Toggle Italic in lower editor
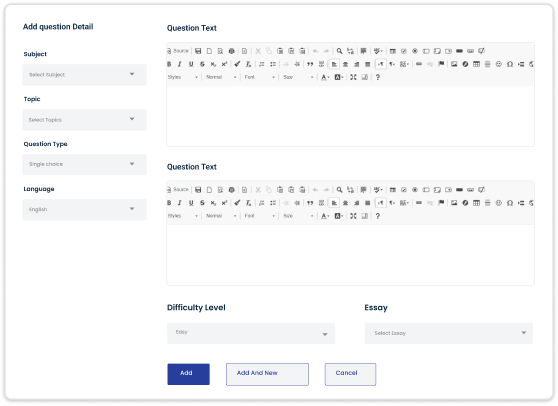 coord(180,203)
